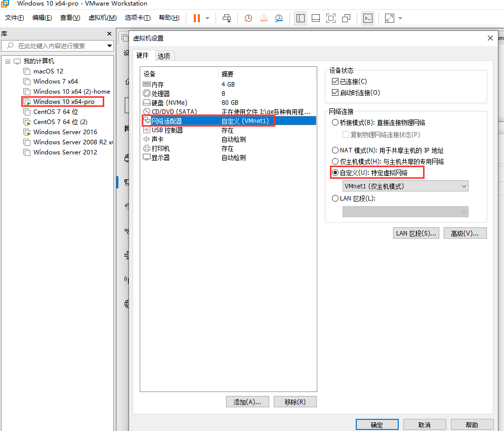
Task: Open the 文件(F) menu
Action: click(x=15, y=18)
